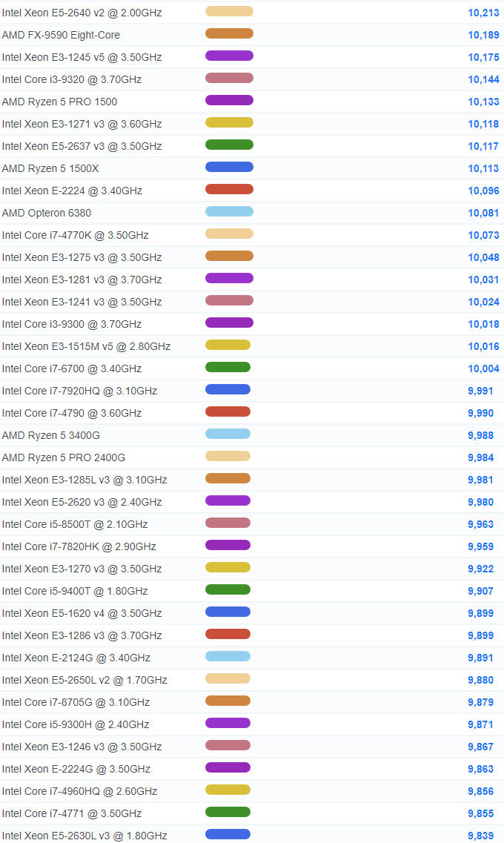Click the 10,081 score value
The height and width of the screenshot is (843, 504).
(483, 213)
